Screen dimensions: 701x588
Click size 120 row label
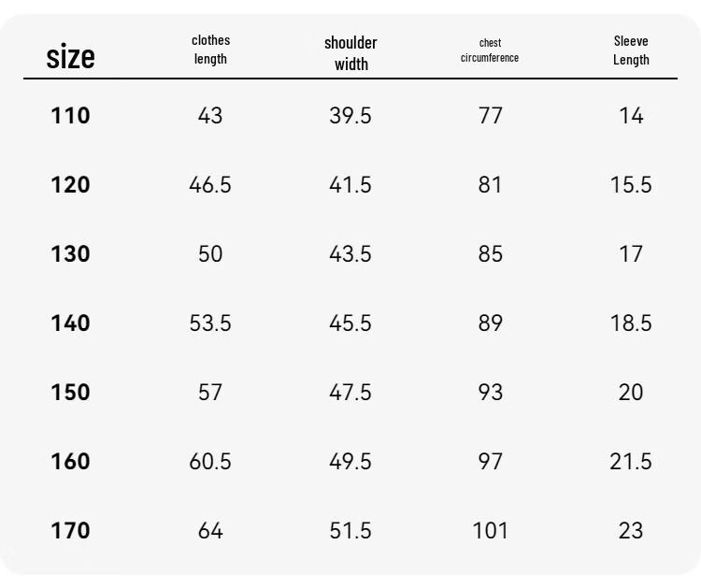(71, 185)
